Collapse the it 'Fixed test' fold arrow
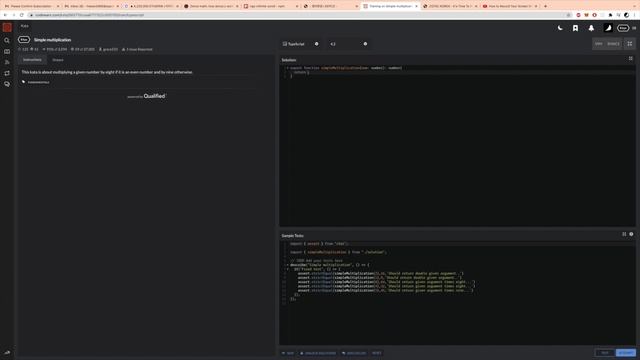This screenshot has width=640, height=360. 287,269
